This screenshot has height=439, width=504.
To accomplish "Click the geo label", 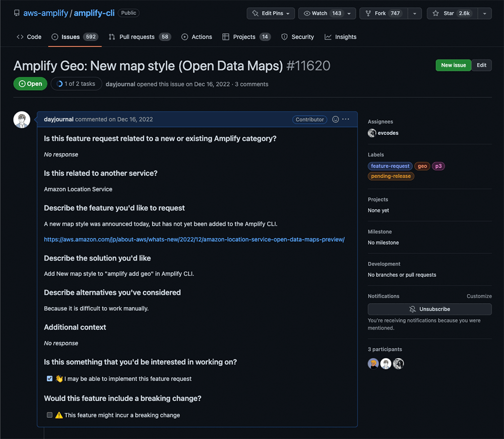I will click(x=422, y=166).
